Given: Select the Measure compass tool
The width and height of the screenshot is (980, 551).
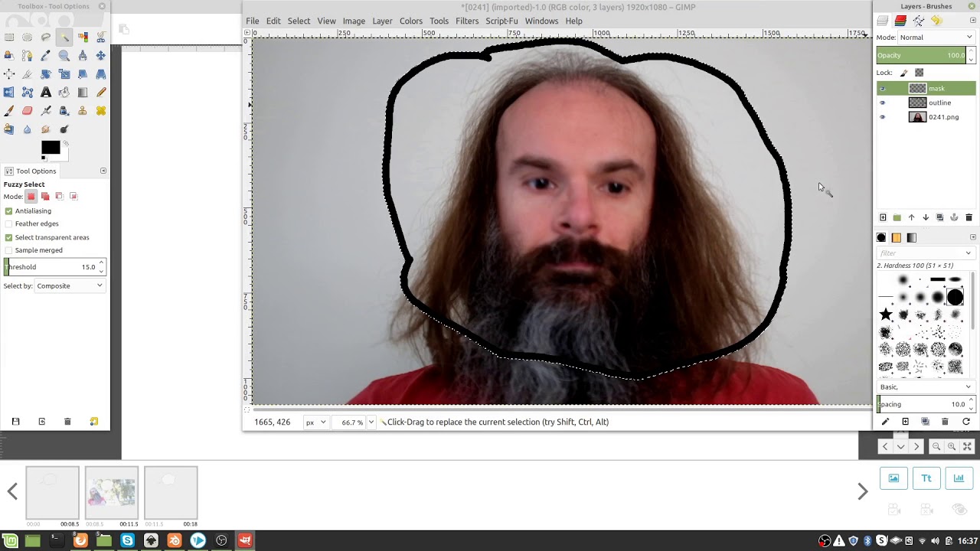Looking at the screenshot, I should 83,55.
